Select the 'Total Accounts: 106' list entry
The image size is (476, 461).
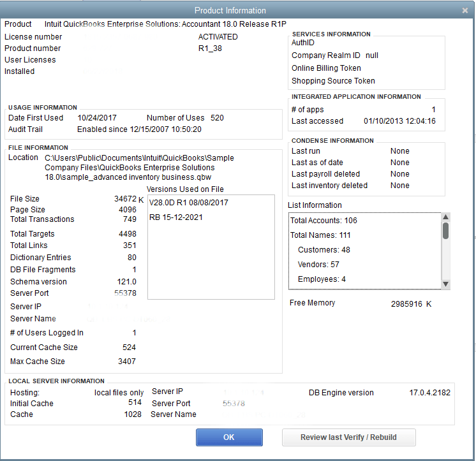[x=324, y=221]
